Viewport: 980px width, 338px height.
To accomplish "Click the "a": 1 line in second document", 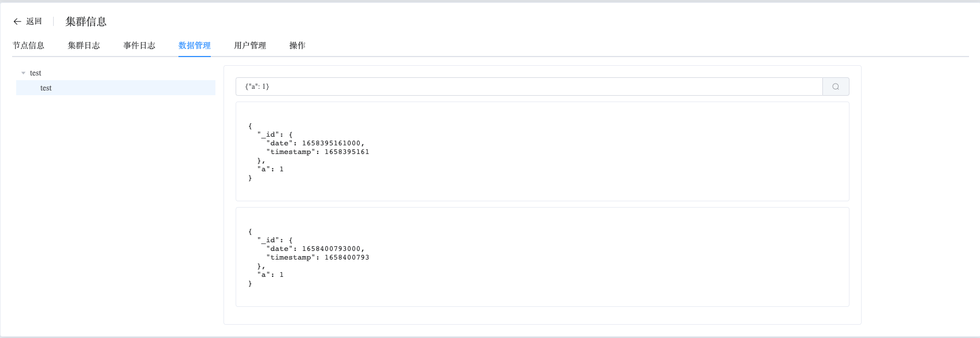I will pos(270,275).
